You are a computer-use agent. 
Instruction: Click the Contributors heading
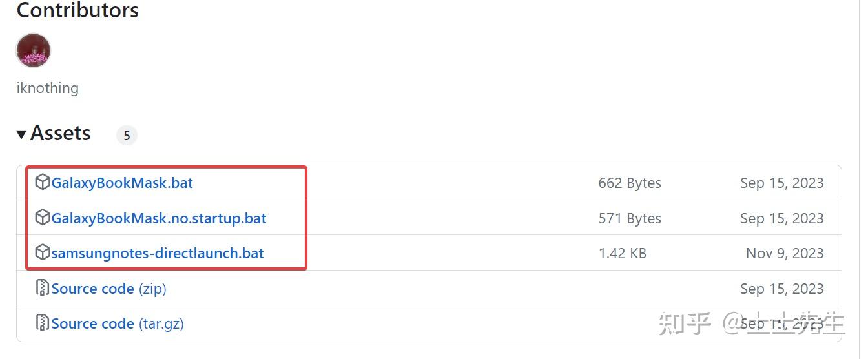point(77,11)
